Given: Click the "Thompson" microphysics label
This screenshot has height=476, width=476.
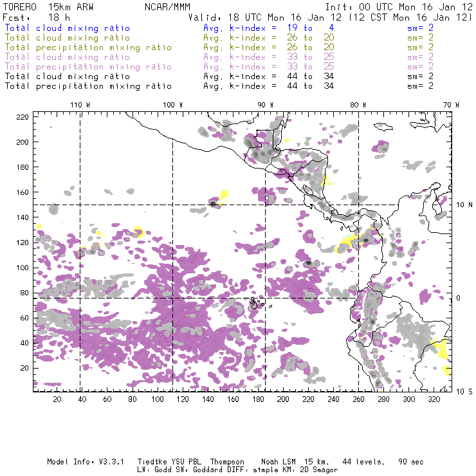Looking at the screenshot, I should [227, 462].
